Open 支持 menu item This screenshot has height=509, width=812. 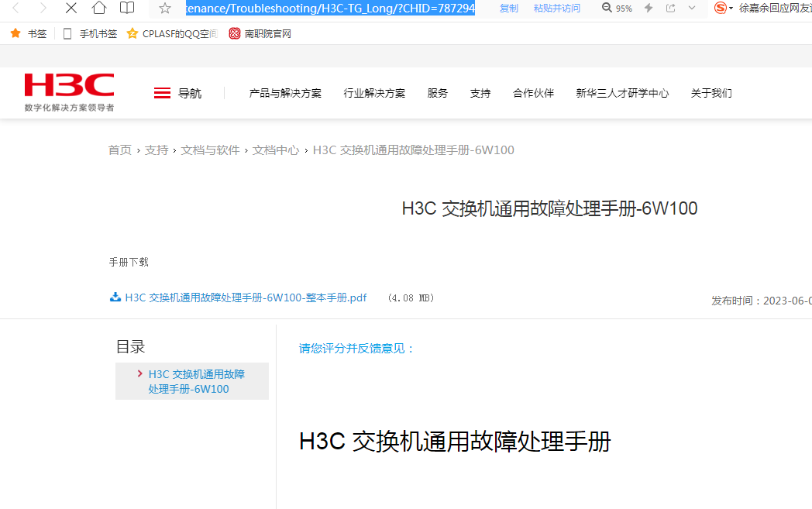click(480, 93)
